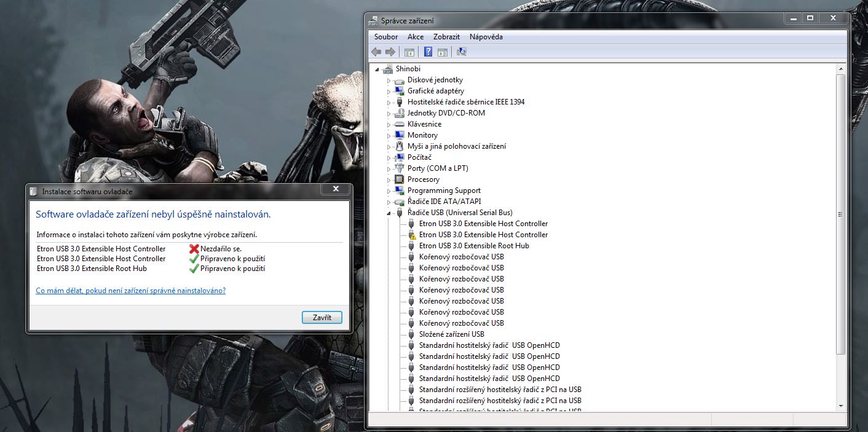The width and height of the screenshot is (868, 432).
Task: Click the Řadiče USB category plug icon
Action: [399, 213]
